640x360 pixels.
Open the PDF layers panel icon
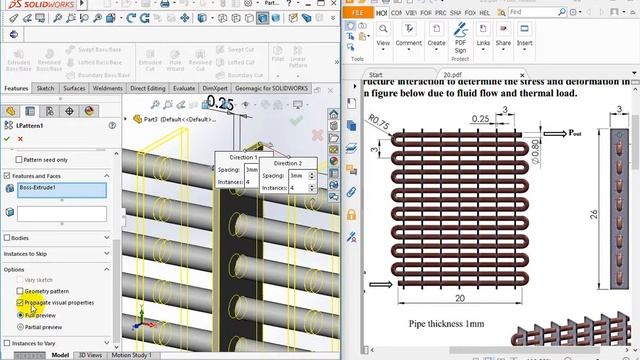pyautogui.click(x=351, y=148)
